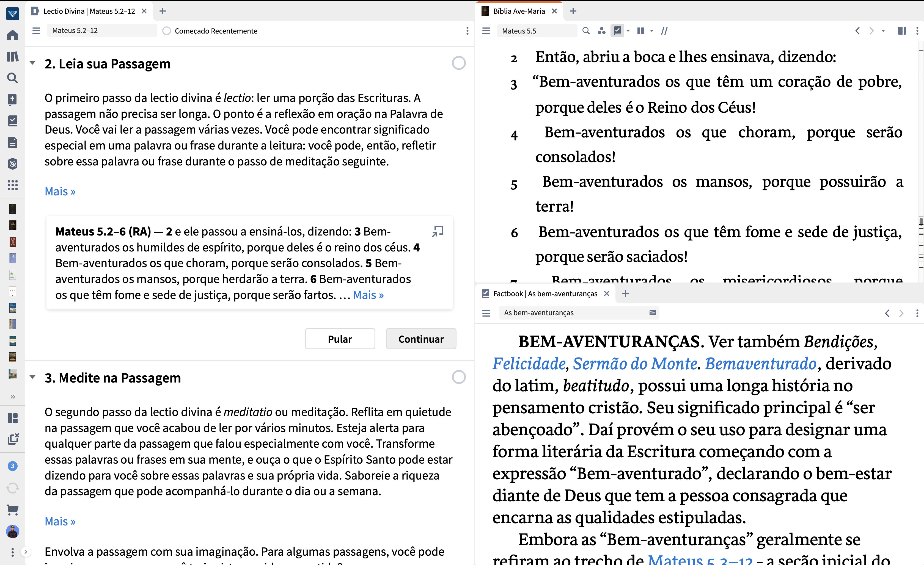The width and height of the screenshot is (924, 565).
Task: Click the Mateus 5.5 reference box
Action: tap(537, 31)
